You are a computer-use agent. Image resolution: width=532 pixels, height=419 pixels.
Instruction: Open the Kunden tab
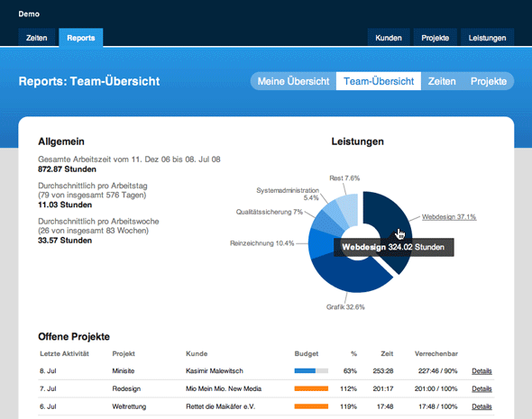[x=389, y=37]
